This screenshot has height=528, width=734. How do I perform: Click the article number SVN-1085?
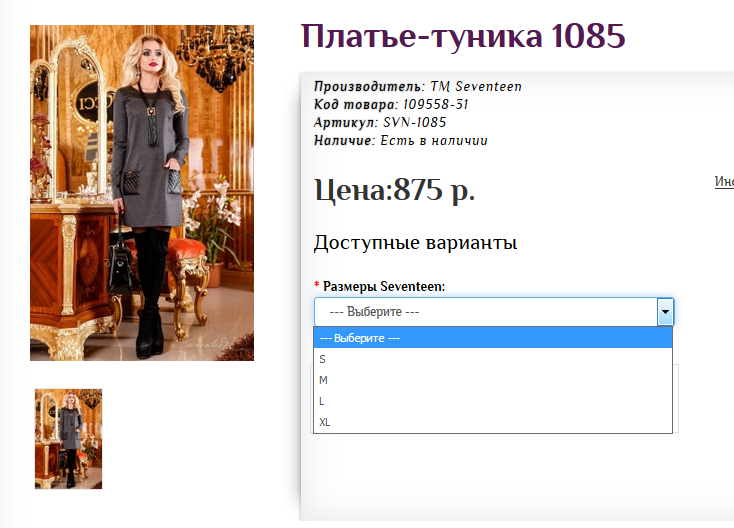[414, 122]
